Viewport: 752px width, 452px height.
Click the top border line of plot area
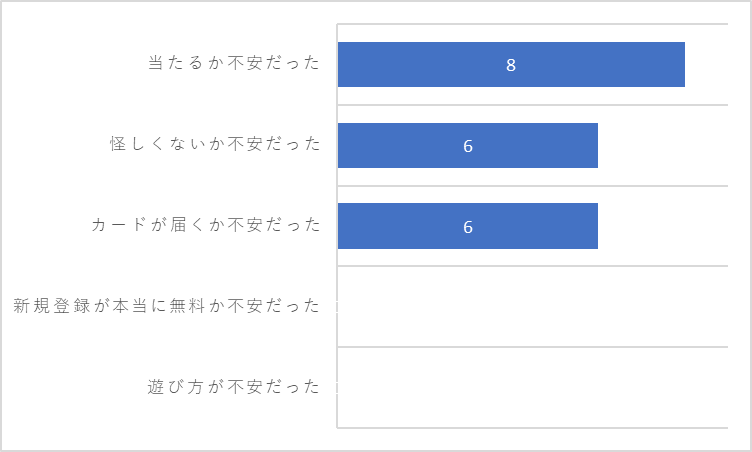click(x=533, y=24)
